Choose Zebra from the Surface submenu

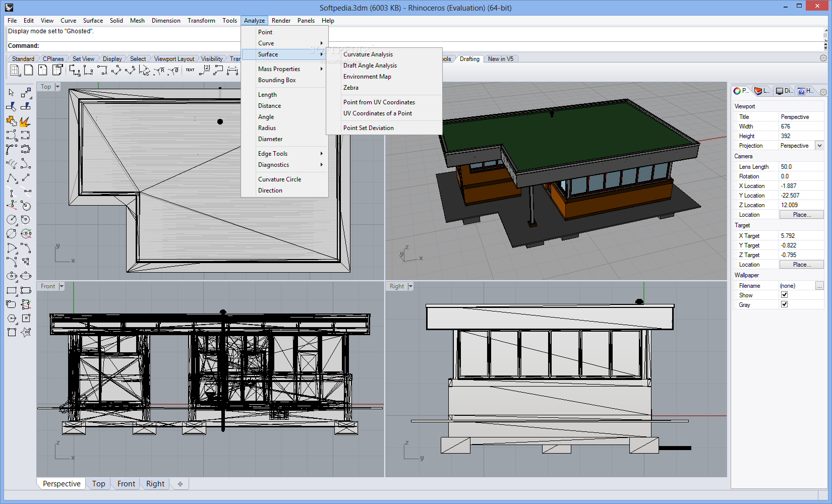(x=384, y=88)
